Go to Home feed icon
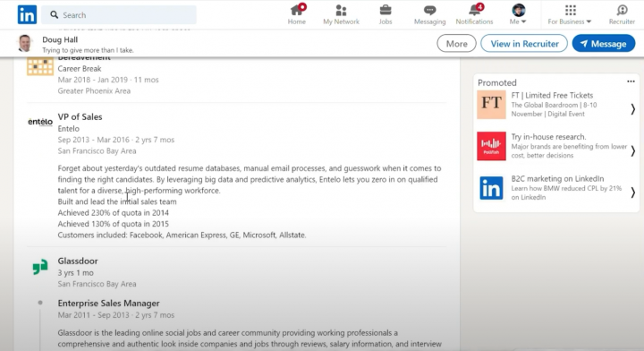Image resolution: width=644 pixels, height=351 pixels. click(x=297, y=10)
